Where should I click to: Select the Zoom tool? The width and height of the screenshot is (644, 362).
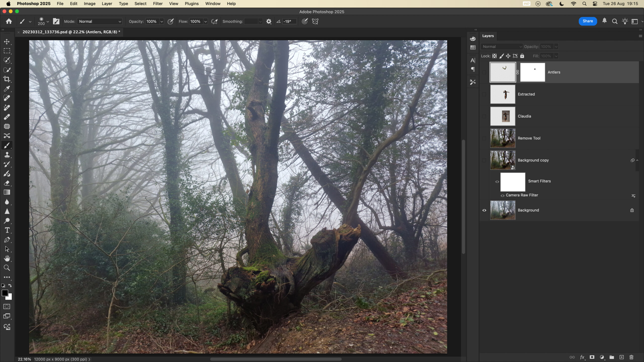coord(7,268)
